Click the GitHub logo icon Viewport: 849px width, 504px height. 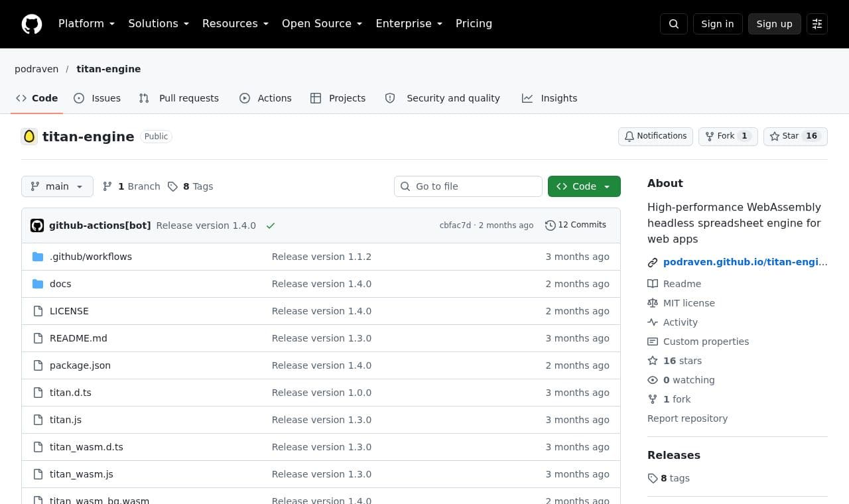click(32, 24)
